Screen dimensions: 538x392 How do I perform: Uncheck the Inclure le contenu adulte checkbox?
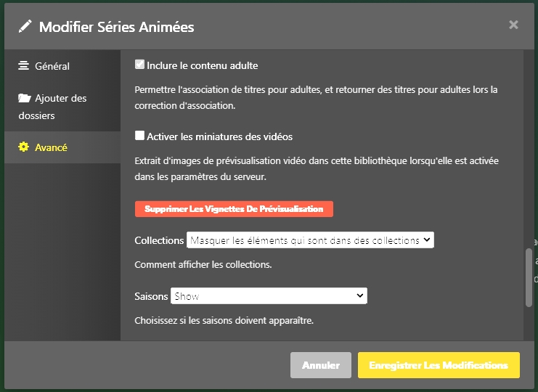point(140,65)
